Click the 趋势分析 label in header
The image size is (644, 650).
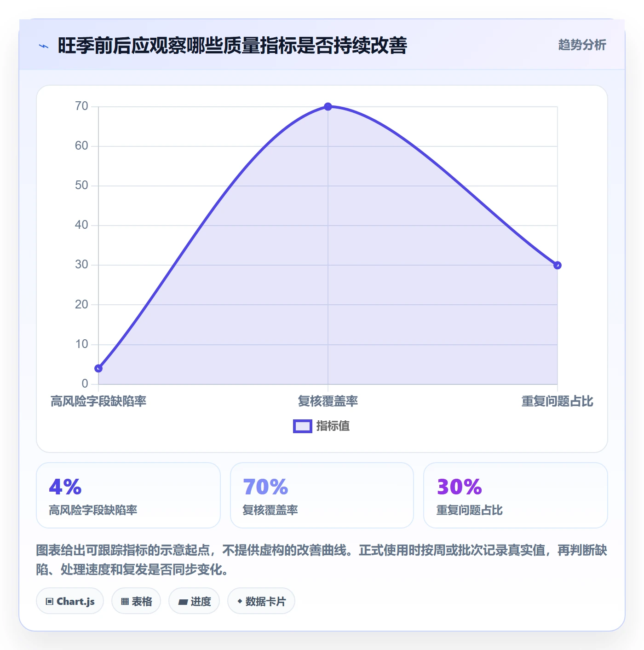[x=582, y=45]
